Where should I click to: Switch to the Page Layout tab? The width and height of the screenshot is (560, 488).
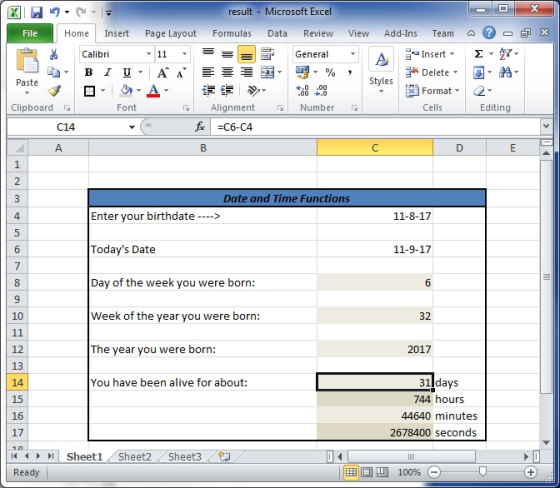click(x=171, y=34)
